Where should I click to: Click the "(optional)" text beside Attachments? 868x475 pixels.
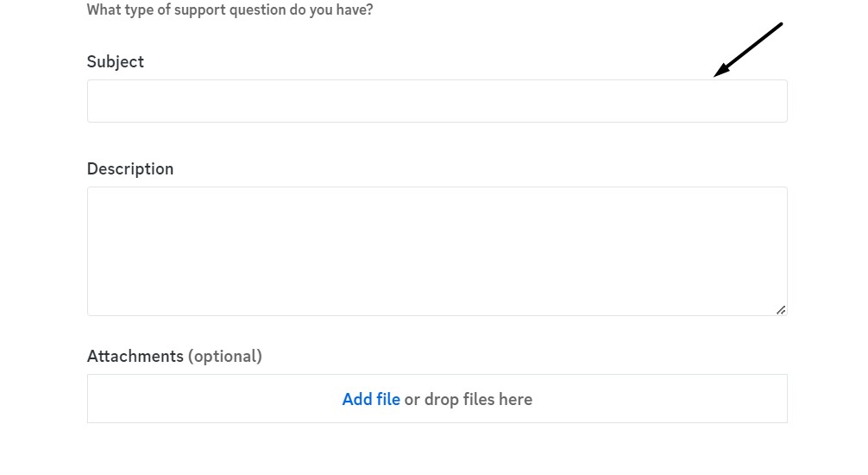point(225,356)
